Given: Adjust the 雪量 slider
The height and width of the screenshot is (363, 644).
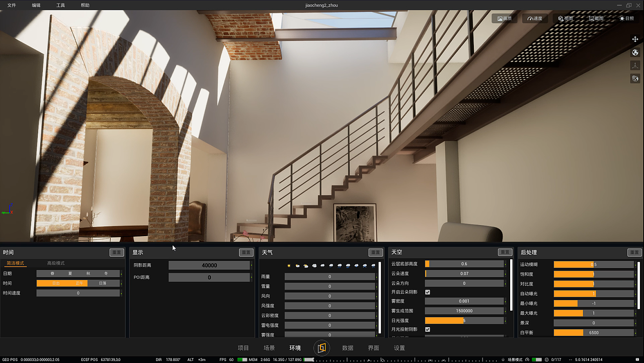Looking at the screenshot, I should point(330,286).
